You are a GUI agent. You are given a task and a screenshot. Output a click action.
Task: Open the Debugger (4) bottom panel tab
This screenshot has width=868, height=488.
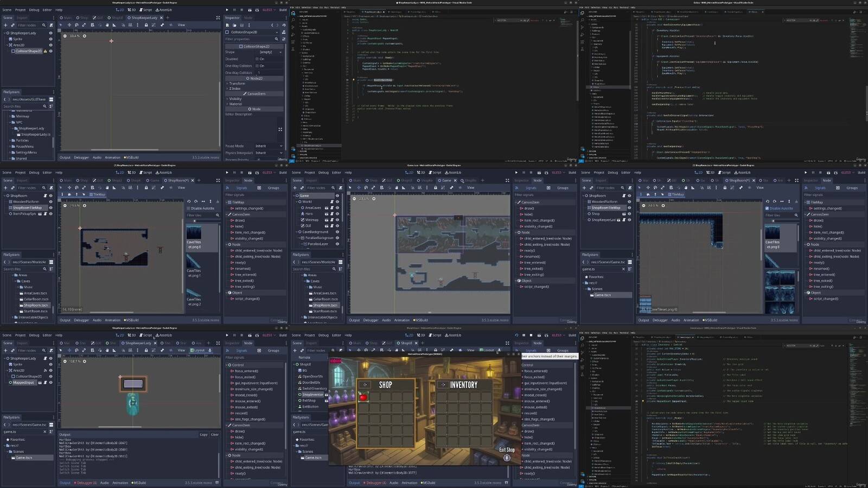[x=86, y=483]
